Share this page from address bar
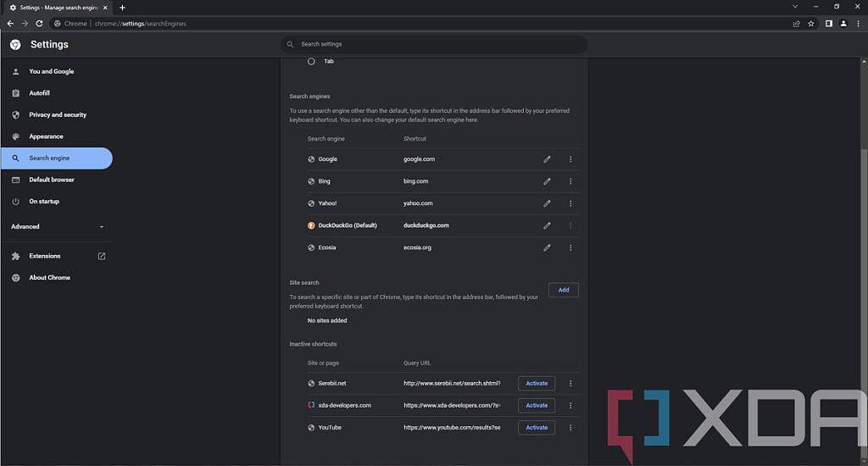This screenshot has height=466, width=868. click(796, 24)
